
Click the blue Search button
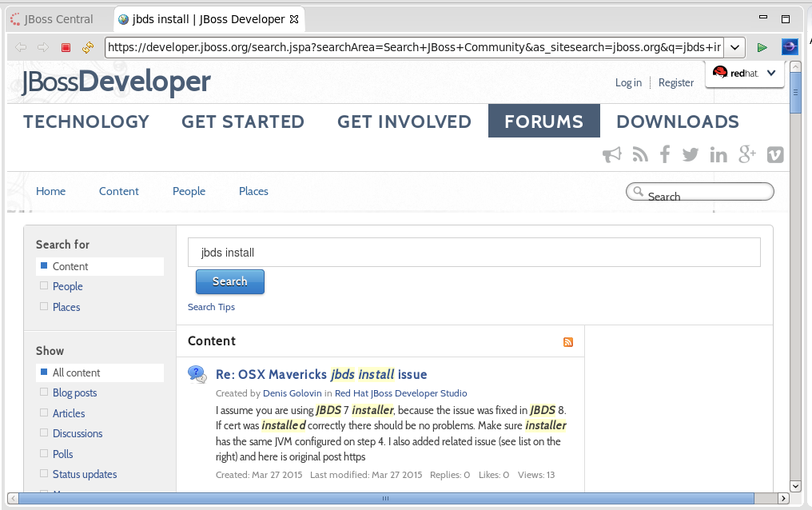tap(230, 281)
